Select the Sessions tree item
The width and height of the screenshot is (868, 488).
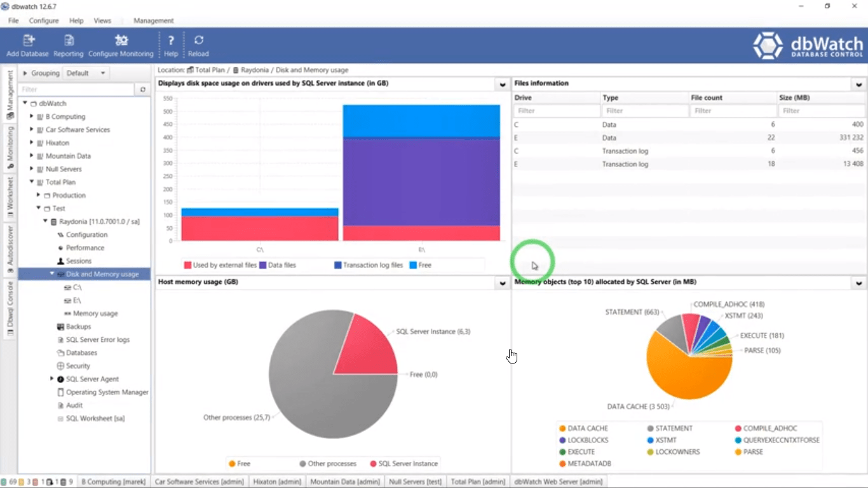pos(79,261)
